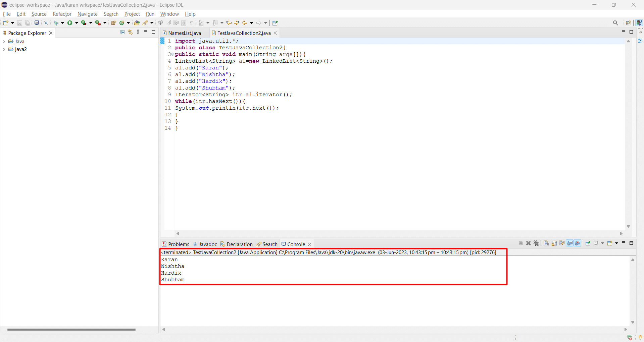Screen dimensions: 644x342
Task: Click the Open Type toolbar icon
Action: pos(137,23)
